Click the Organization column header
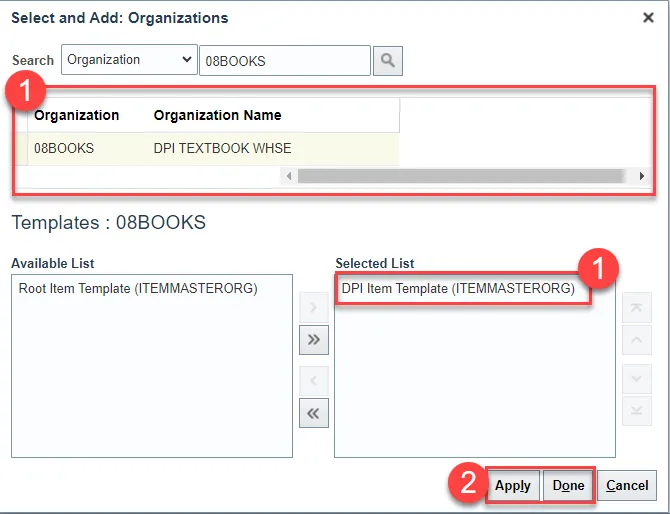This screenshot has height=514, width=670. [76, 115]
